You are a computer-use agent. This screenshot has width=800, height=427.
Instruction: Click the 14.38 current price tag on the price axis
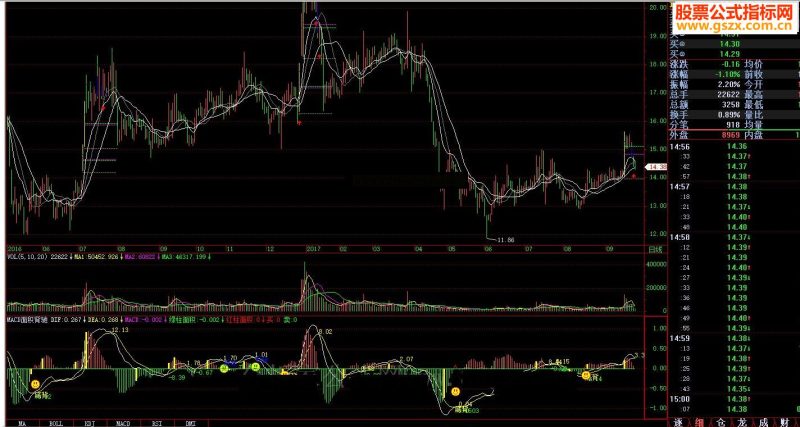tap(657, 167)
